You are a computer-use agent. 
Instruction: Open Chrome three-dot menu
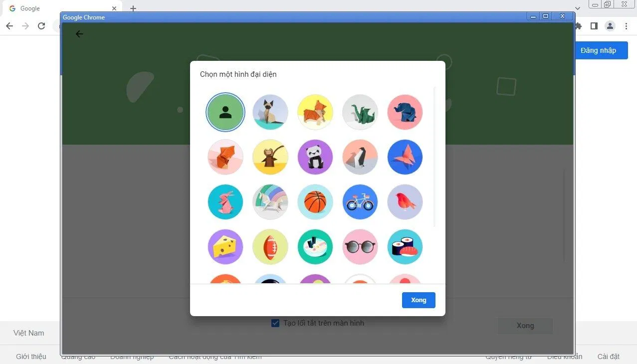tap(626, 26)
